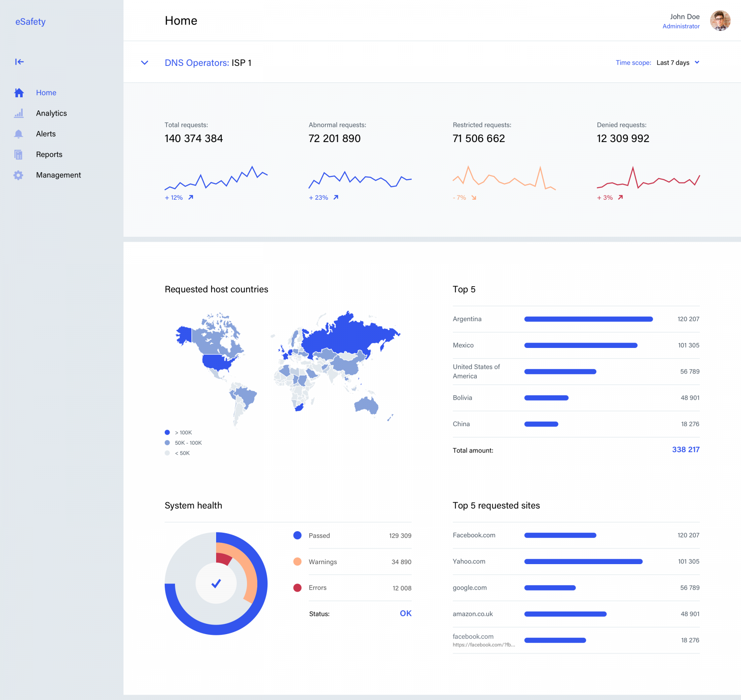Click the upward arrow next to +12%

point(191,198)
